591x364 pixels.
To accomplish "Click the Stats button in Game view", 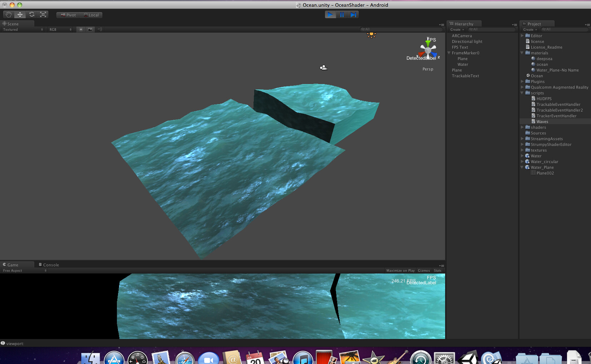I will [x=437, y=270].
